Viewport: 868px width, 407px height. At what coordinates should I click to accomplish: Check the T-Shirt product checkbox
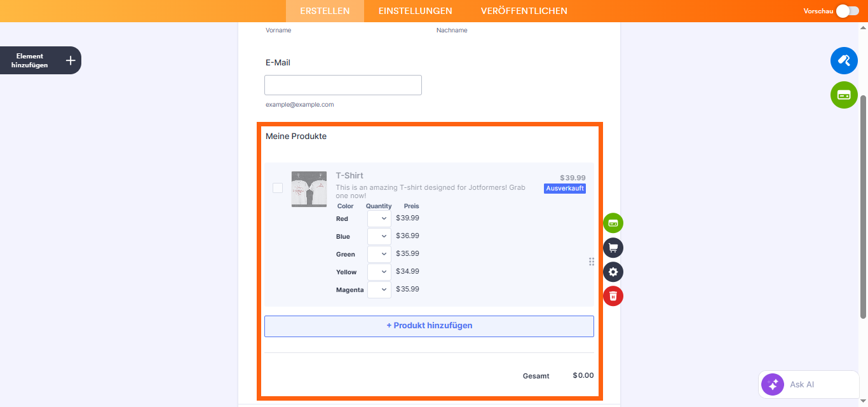tap(278, 188)
